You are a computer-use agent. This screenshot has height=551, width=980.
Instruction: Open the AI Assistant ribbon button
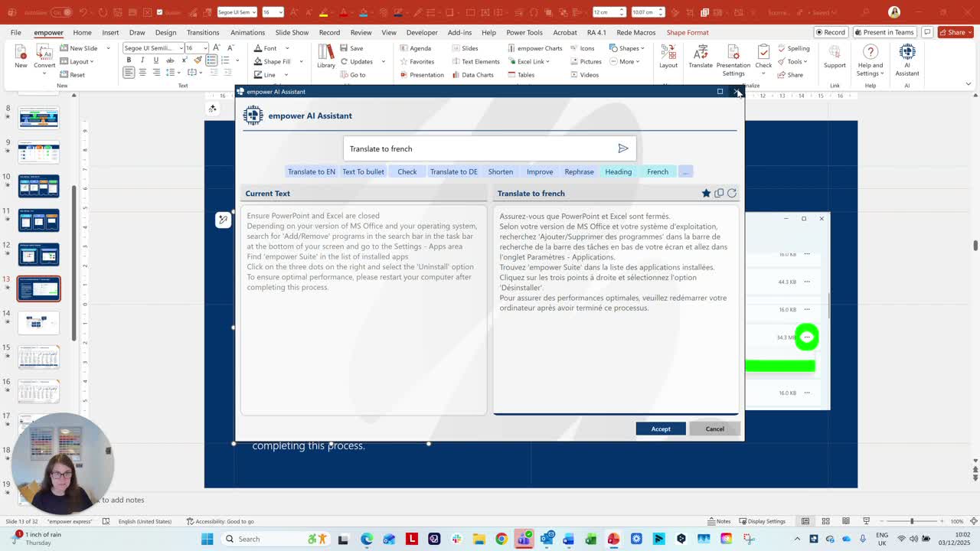(907, 60)
